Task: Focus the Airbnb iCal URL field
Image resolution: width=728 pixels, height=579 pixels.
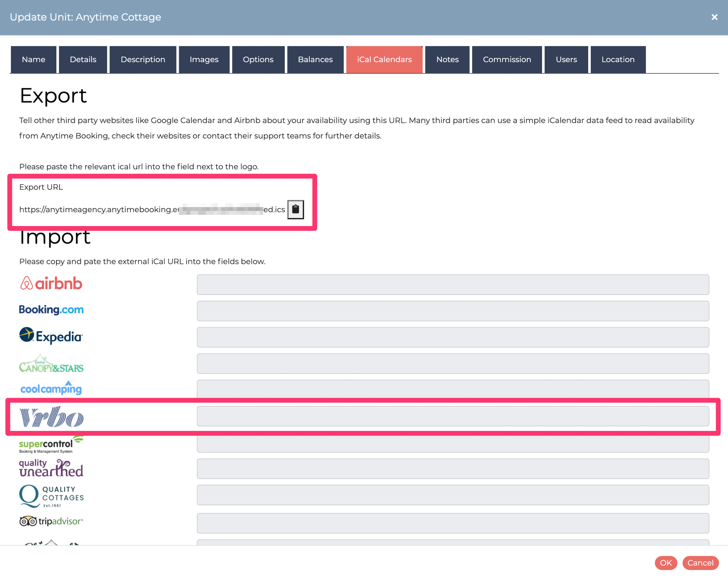Action: pos(453,285)
